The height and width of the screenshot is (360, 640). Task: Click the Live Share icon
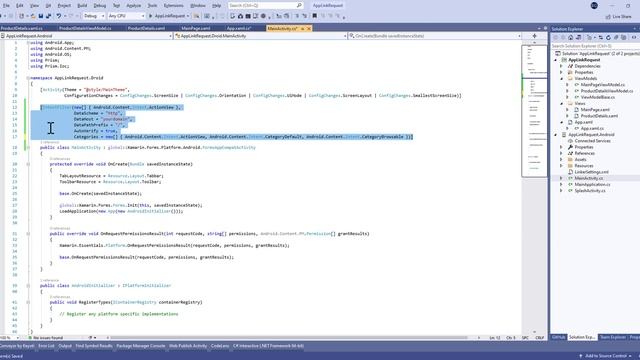click(608, 17)
